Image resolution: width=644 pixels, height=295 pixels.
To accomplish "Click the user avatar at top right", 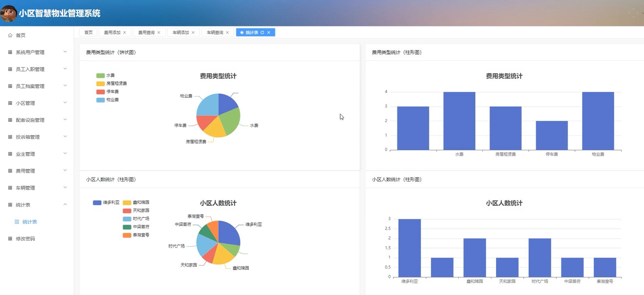I will tap(633, 13).
